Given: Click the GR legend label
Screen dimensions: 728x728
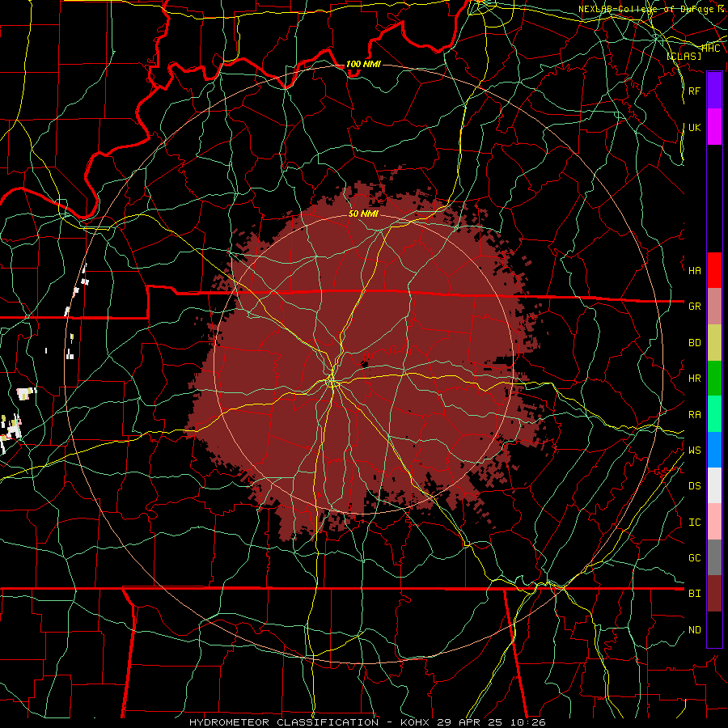Looking at the screenshot, I should pyautogui.click(x=695, y=307).
